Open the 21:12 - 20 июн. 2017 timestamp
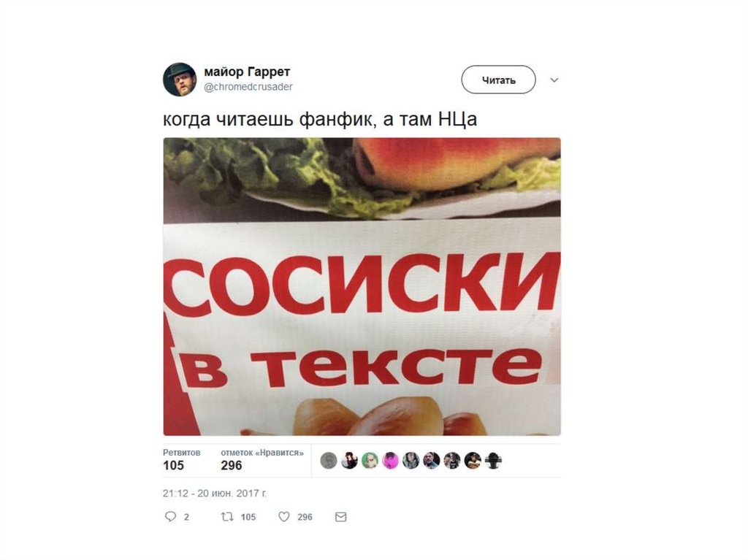The width and height of the screenshot is (748, 560). coord(215,494)
